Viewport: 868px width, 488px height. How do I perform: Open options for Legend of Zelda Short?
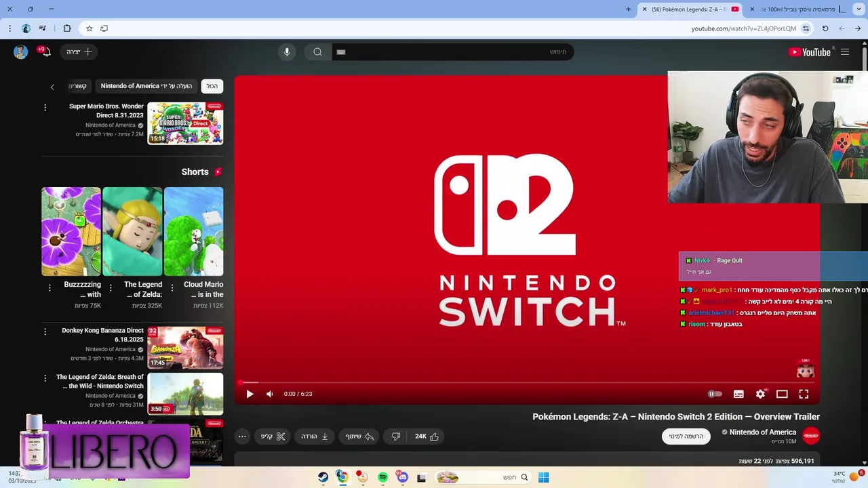[x=111, y=288]
